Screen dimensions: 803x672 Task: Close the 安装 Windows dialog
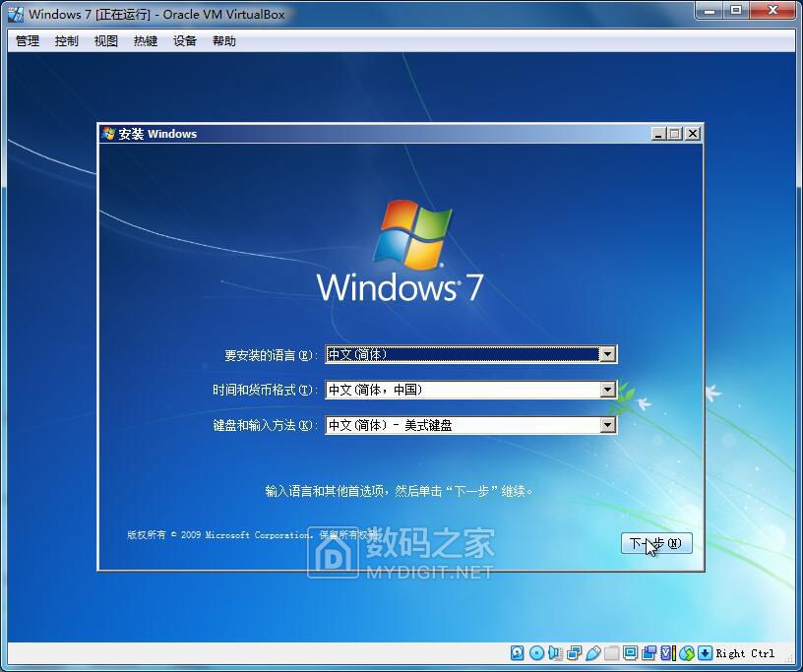pos(693,134)
